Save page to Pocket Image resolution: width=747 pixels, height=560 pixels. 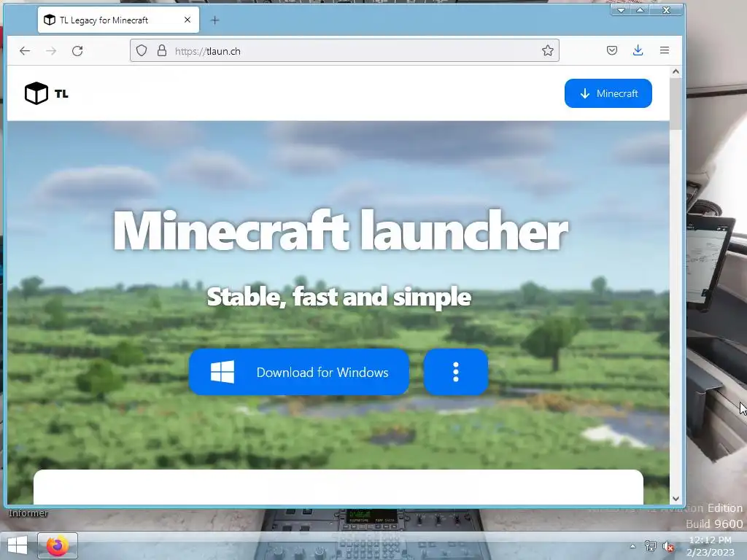[612, 50]
